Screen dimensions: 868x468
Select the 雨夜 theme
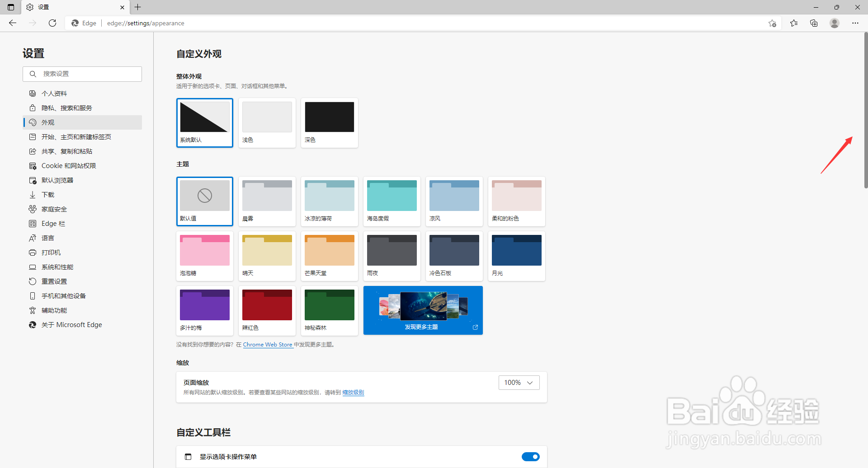coord(392,256)
